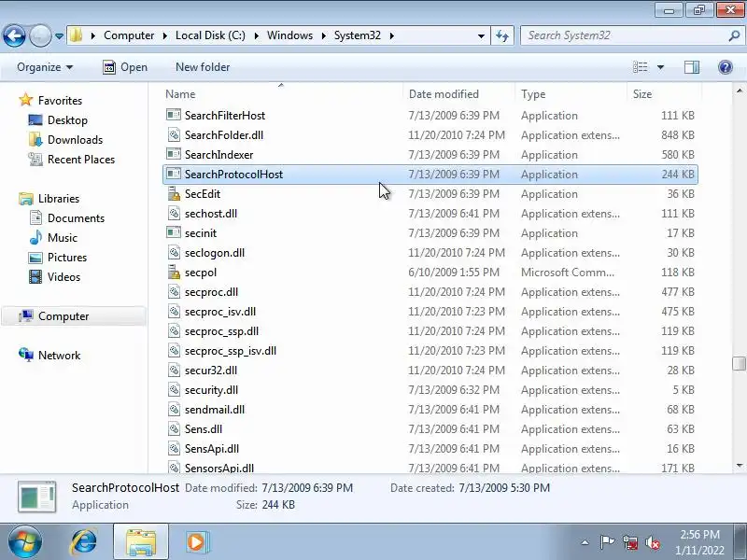Expand the arrow after Computer breadcrumb
This screenshot has width=747, height=560.
pos(165,35)
